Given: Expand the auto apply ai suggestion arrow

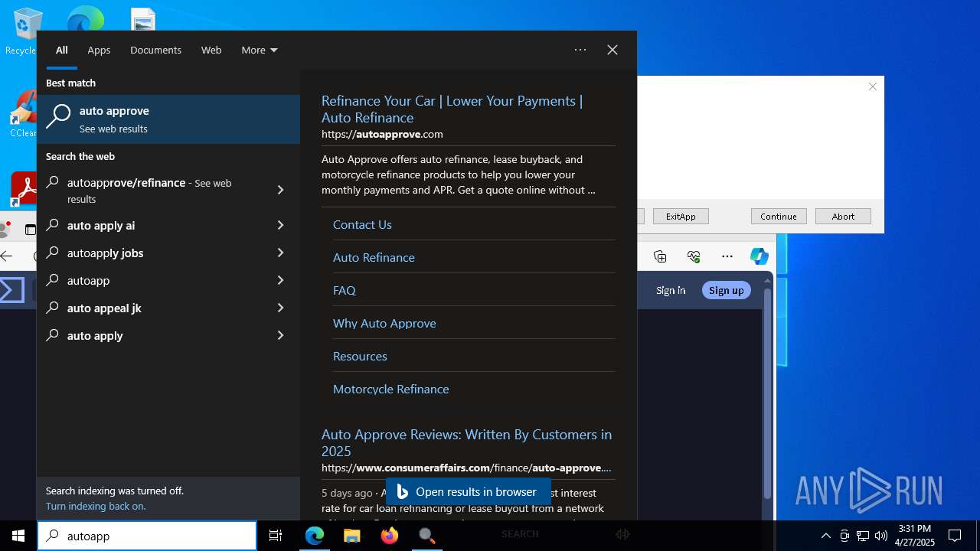Looking at the screenshot, I should [x=280, y=225].
